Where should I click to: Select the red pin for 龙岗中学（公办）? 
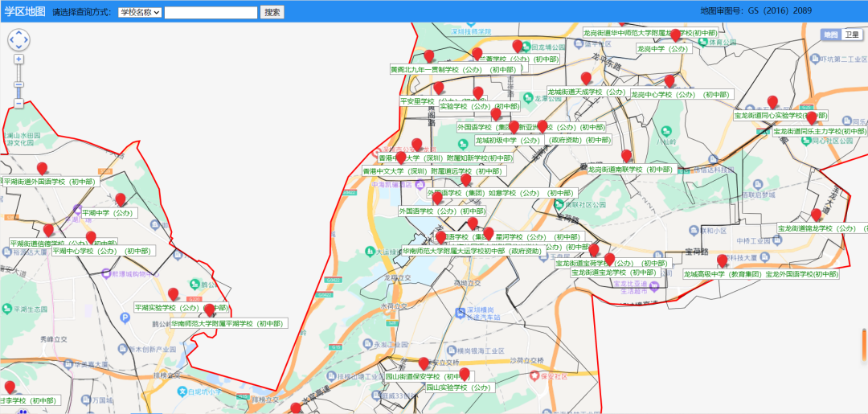[675, 36]
